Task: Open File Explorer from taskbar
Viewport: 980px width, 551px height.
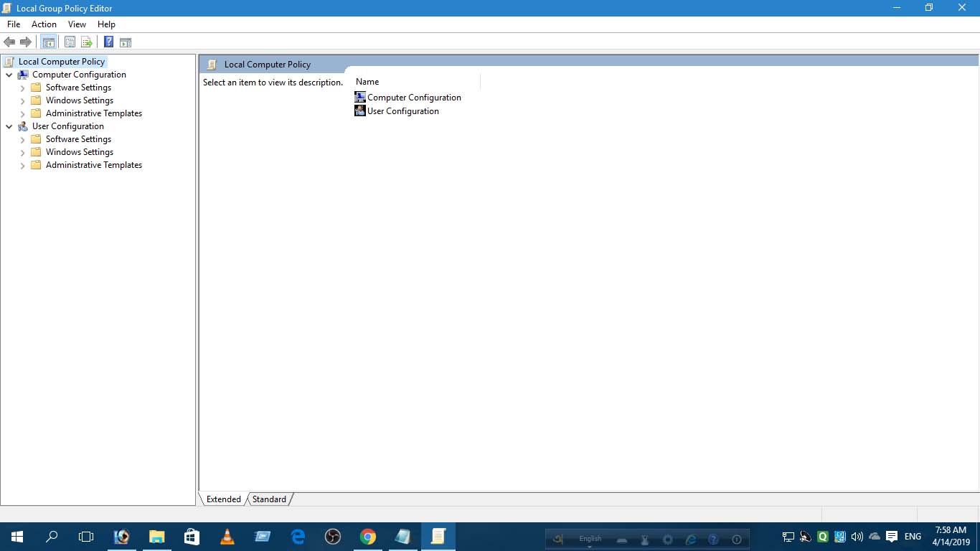Action: click(x=156, y=537)
